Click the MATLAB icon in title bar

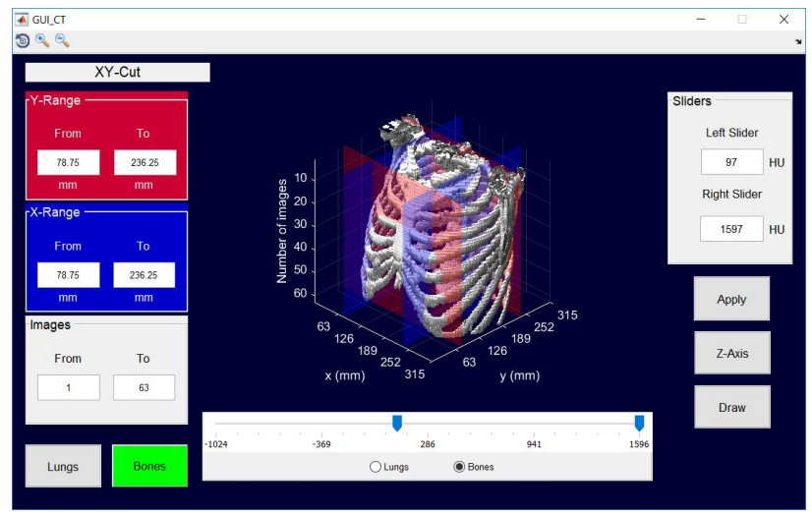[22, 19]
